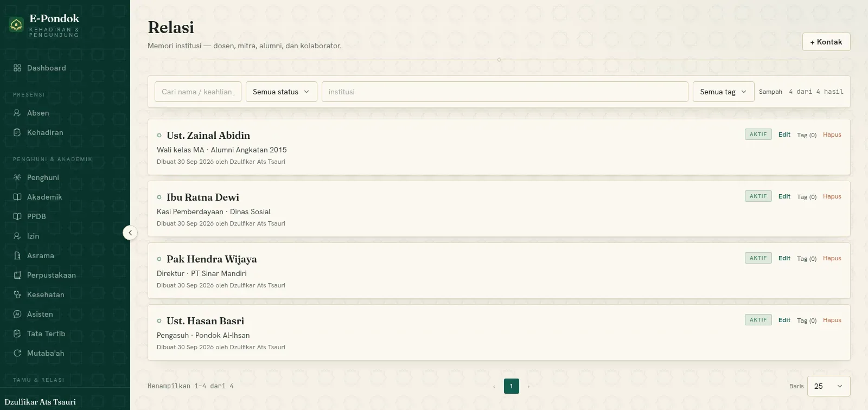This screenshot has height=410, width=868.
Task: Select page 1 in the pagination
Action: (512, 386)
